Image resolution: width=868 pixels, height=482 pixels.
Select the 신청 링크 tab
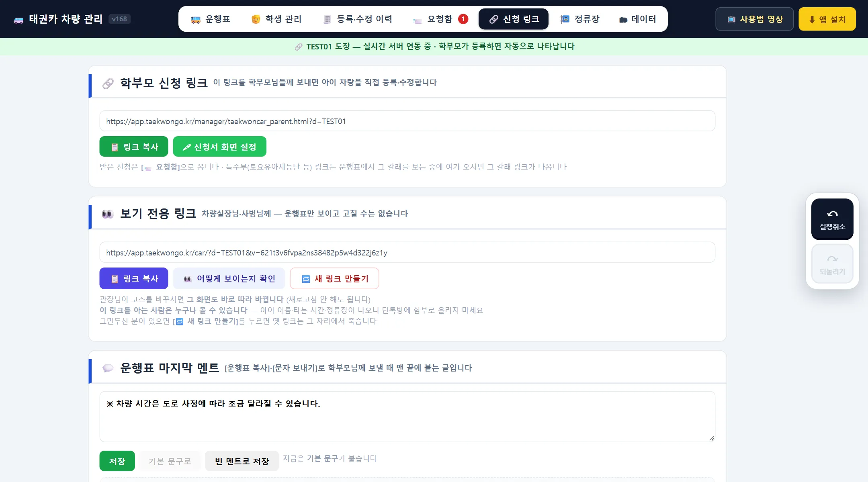pyautogui.click(x=514, y=19)
